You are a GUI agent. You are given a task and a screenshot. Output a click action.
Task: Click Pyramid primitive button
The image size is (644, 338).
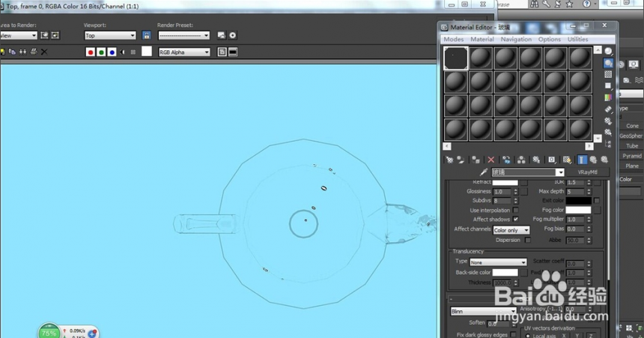click(x=632, y=156)
